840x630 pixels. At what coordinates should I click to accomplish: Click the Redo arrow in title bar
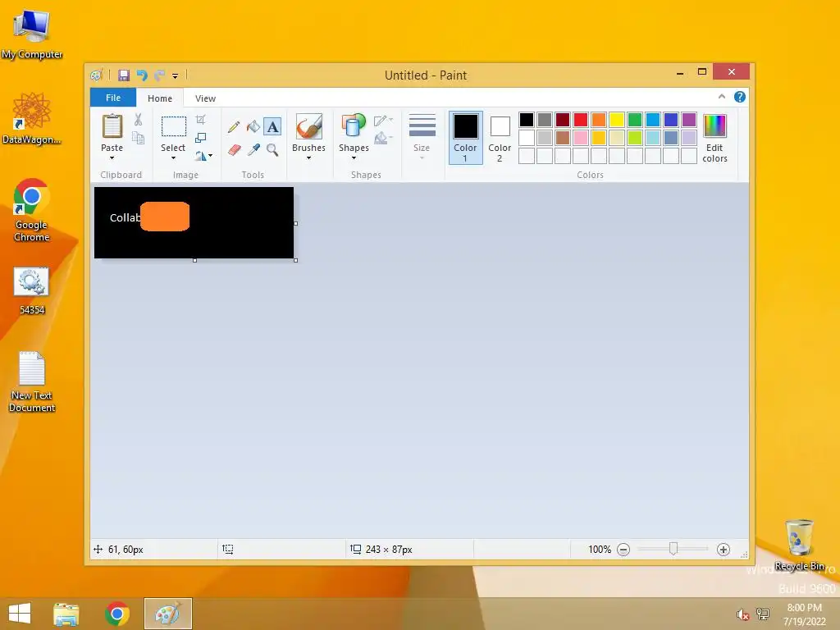[160, 75]
